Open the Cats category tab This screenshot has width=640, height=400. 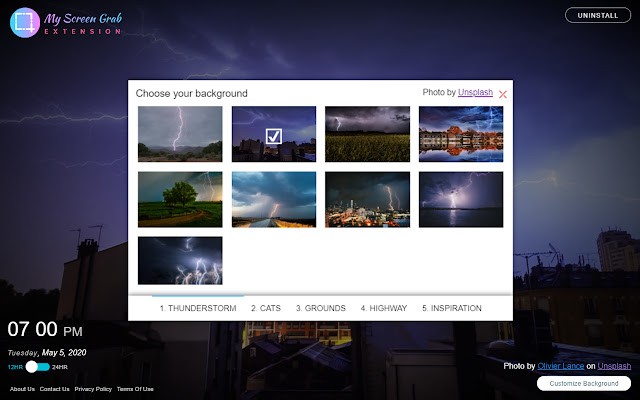click(x=266, y=309)
